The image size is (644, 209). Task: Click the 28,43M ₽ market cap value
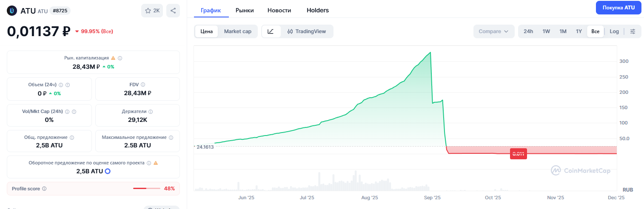(x=86, y=67)
